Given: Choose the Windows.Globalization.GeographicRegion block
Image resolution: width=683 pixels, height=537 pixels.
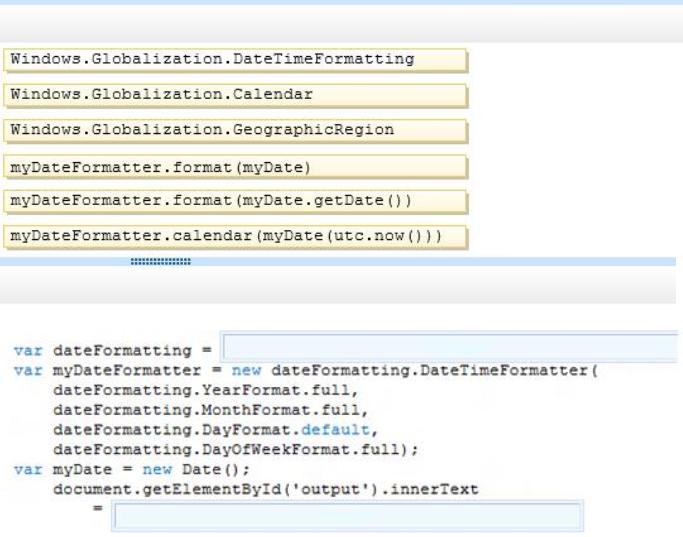Looking at the screenshot, I should point(235,130).
